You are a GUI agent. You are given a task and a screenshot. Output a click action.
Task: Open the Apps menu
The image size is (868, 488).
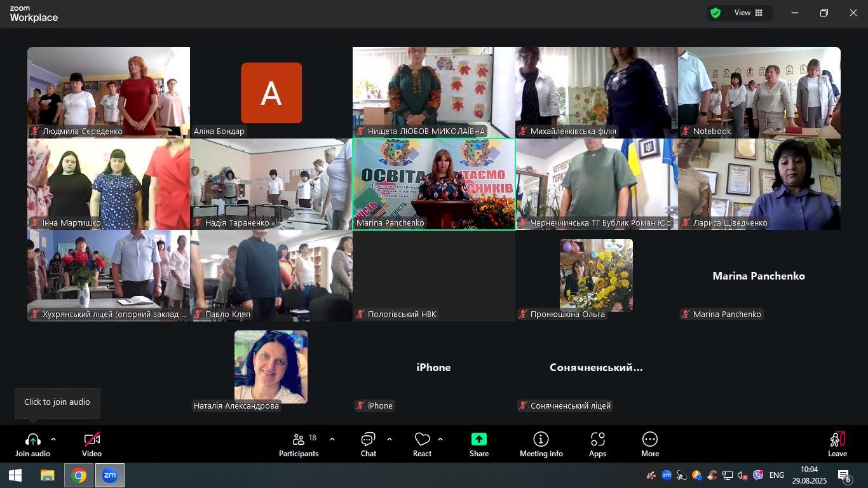pos(597,444)
